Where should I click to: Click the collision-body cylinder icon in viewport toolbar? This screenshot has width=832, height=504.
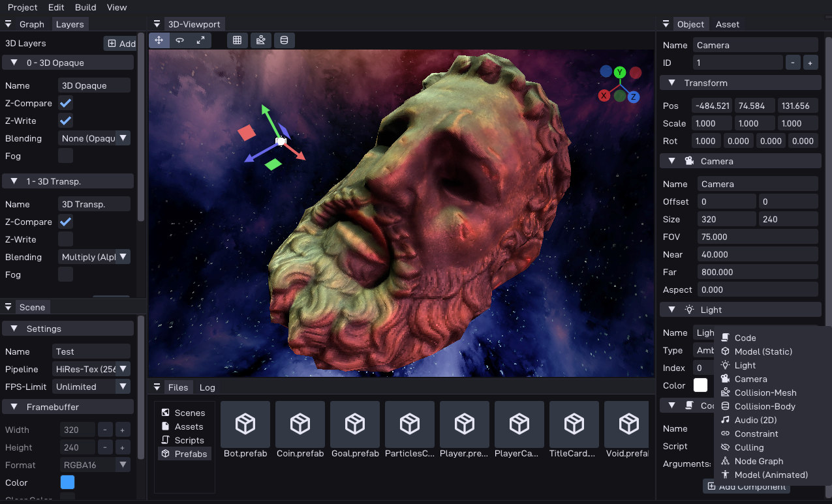pos(284,40)
